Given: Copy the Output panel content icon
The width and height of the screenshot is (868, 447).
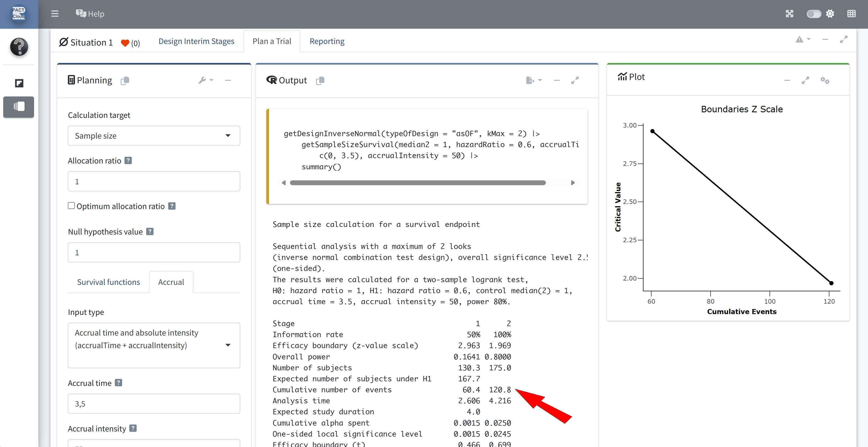Looking at the screenshot, I should click(320, 80).
